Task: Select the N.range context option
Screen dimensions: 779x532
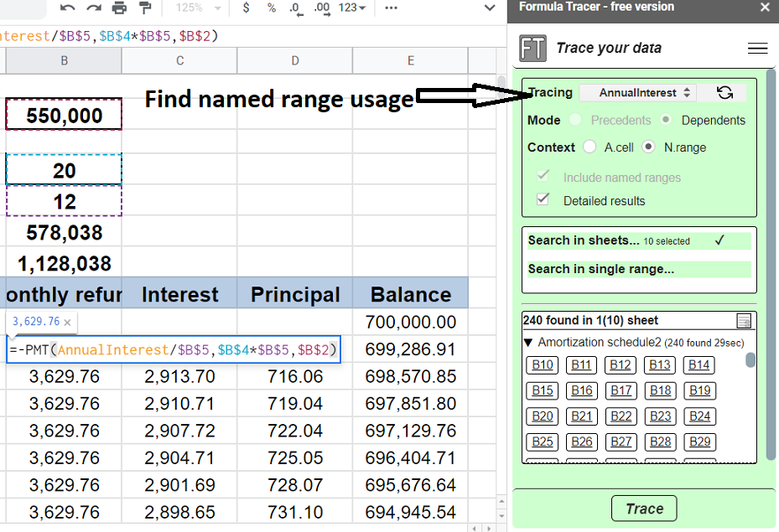Action: [x=648, y=147]
